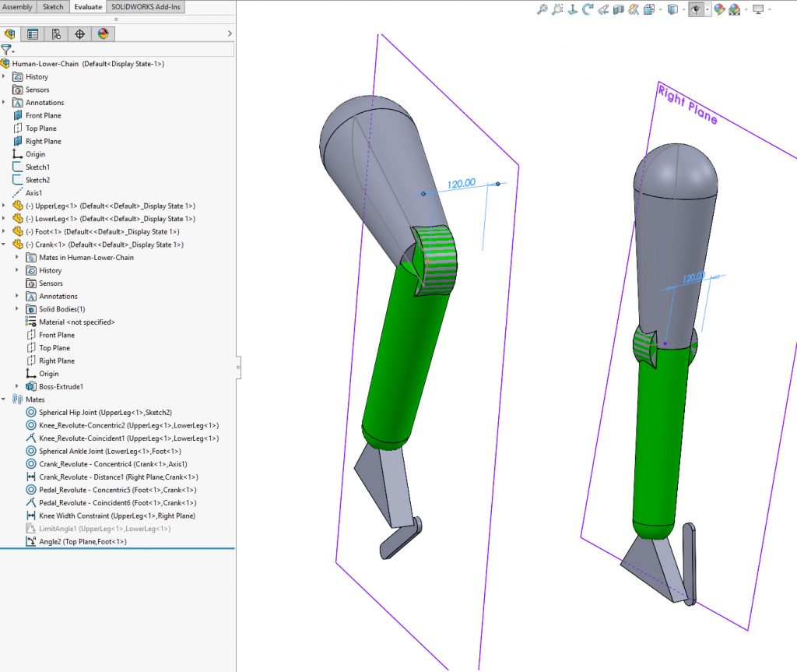Select the Zoom to Area tool
The image size is (797, 672).
point(557,9)
